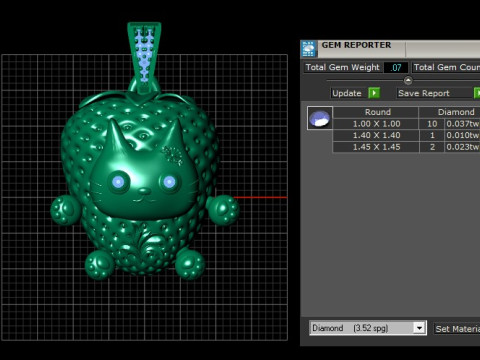This screenshot has width=480, height=360.
Task: Click the Update button label
Action: [347, 93]
